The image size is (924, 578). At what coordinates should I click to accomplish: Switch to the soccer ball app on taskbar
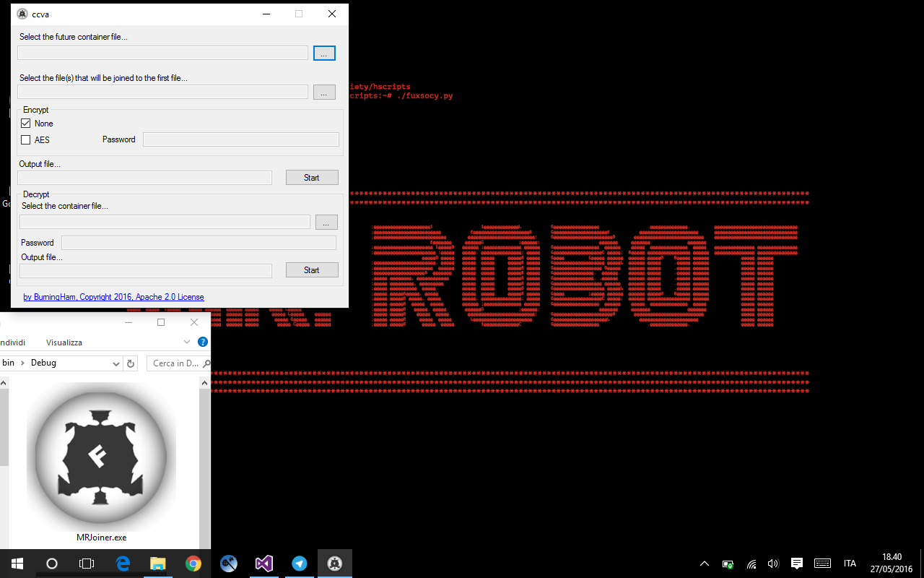[x=228, y=564]
